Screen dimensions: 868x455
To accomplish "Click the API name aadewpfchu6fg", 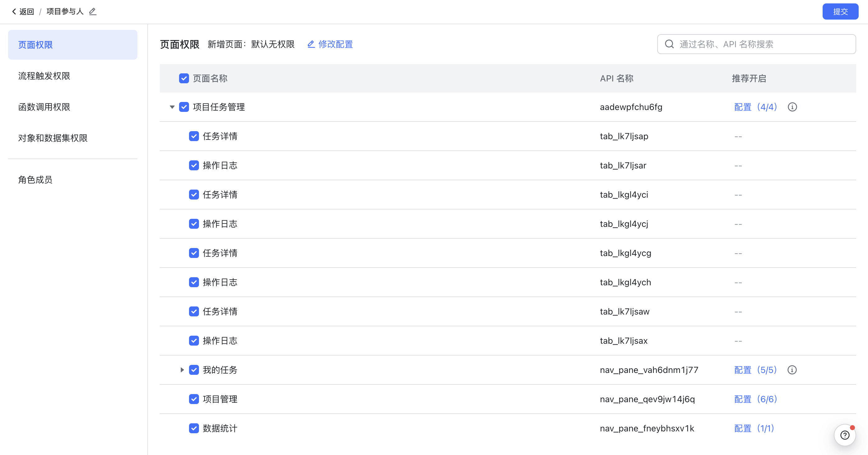I will pyautogui.click(x=631, y=107).
